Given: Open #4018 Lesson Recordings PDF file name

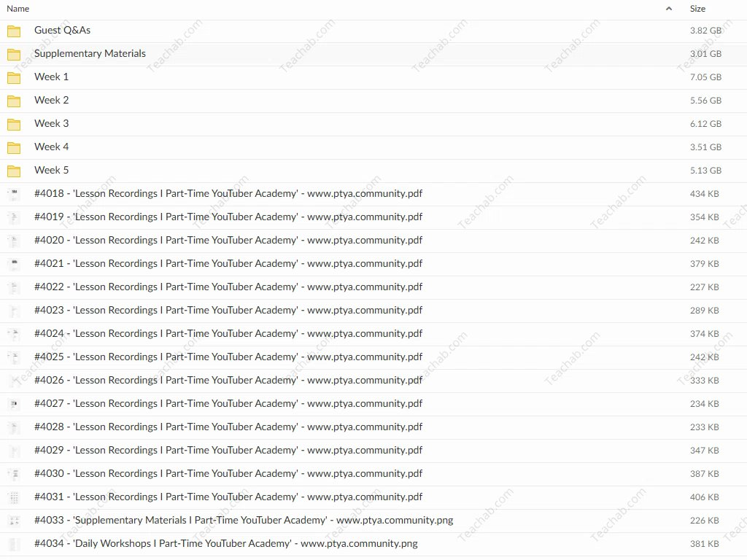Looking at the screenshot, I should [228, 193].
